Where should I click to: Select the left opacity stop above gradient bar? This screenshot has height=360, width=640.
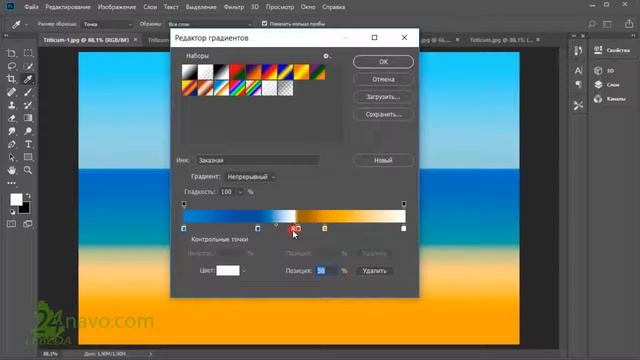click(184, 204)
